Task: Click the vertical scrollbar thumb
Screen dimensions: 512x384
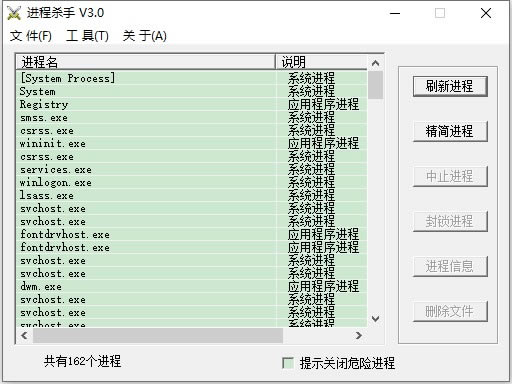Action: [x=375, y=85]
